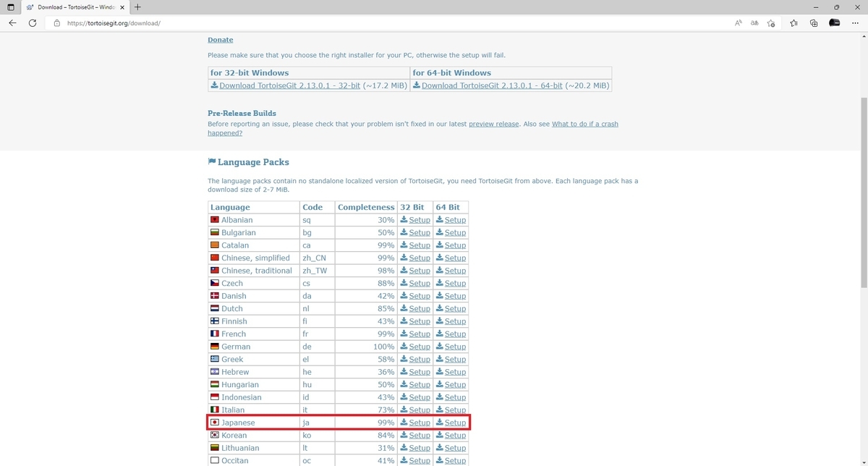The height and width of the screenshot is (466, 868).
Task: Open the preview release link
Action: pos(493,124)
